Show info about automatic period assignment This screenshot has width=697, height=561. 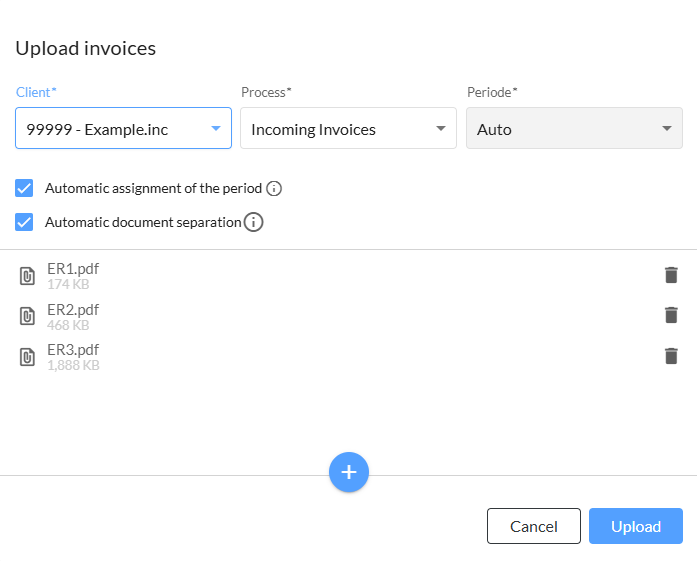[274, 188]
